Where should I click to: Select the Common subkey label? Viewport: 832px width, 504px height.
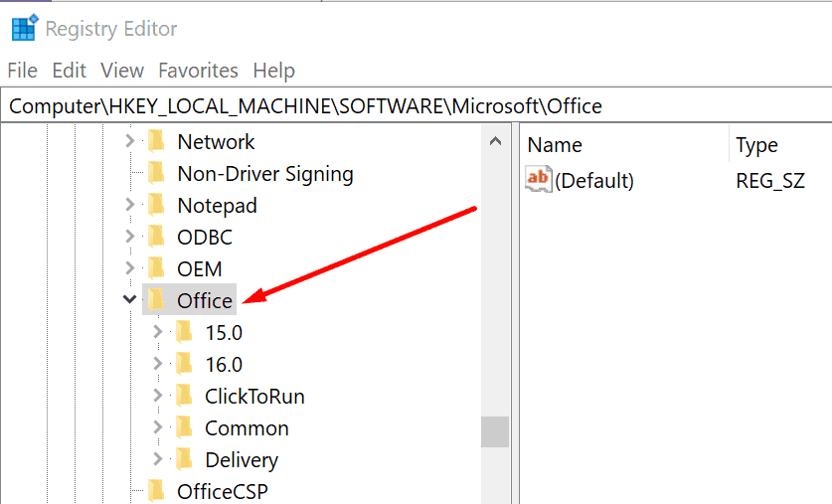tap(247, 428)
